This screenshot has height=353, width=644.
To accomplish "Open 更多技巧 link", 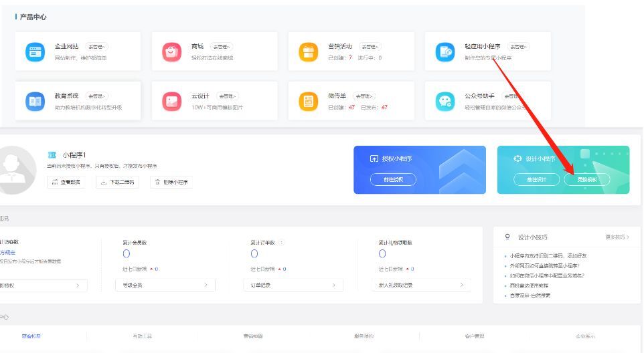I will 617,237.
